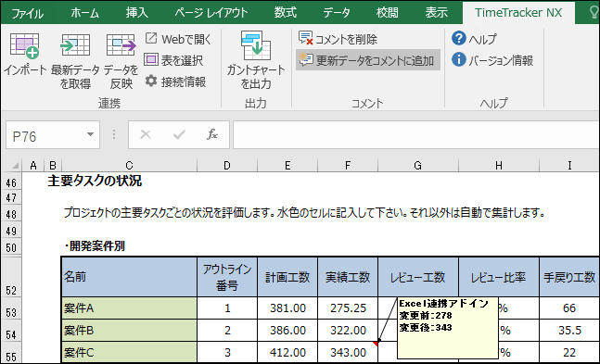Select cell 案件C in name column
600x364 pixels.
[x=129, y=352]
